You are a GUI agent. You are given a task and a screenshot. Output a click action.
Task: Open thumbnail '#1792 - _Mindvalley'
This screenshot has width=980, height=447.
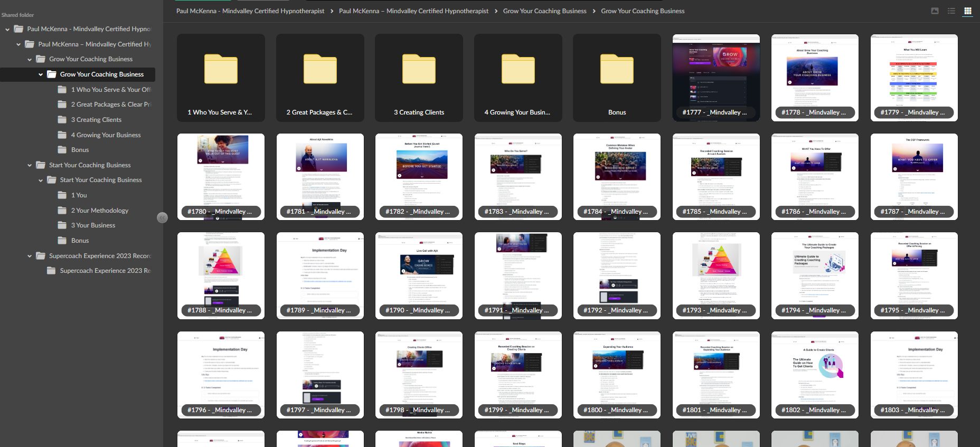pyautogui.click(x=617, y=276)
